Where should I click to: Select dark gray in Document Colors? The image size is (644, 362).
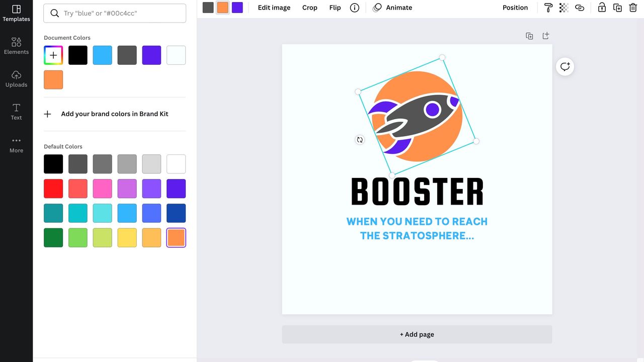(127, 55)
